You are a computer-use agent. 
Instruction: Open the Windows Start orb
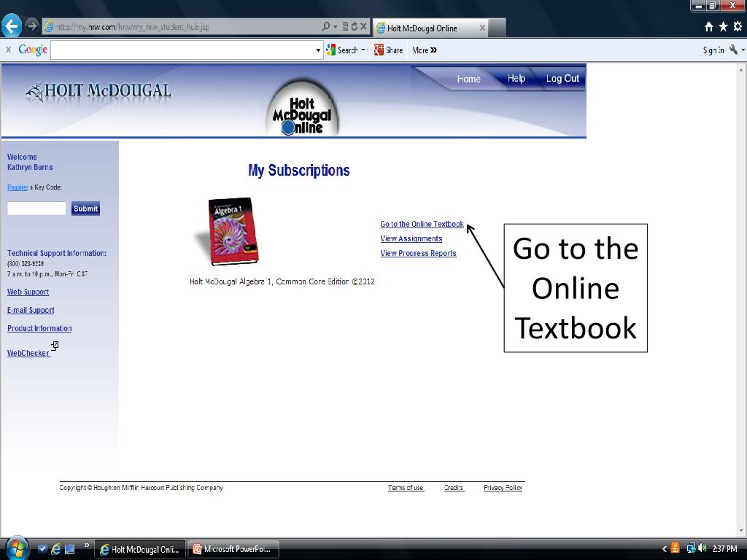click(16, 548)
